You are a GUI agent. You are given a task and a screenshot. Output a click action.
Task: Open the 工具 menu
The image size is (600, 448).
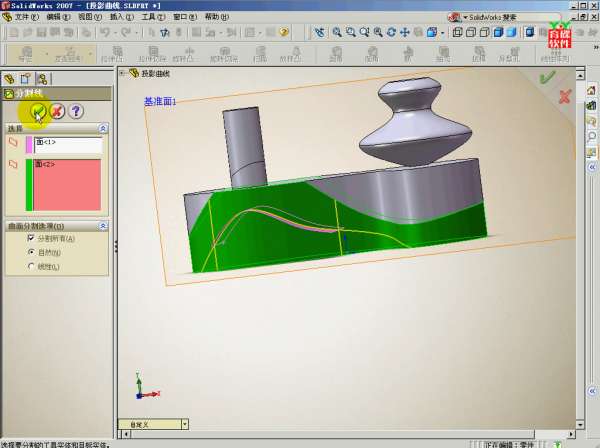point(150,17)
